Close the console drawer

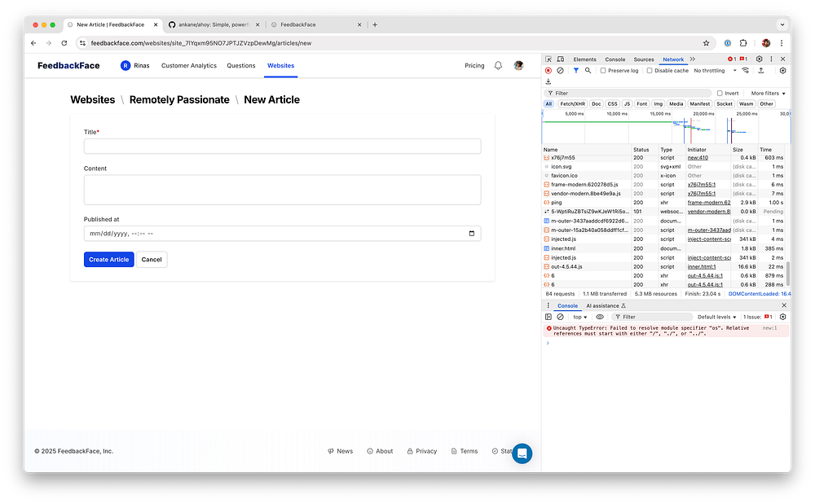tap(784, 305)
